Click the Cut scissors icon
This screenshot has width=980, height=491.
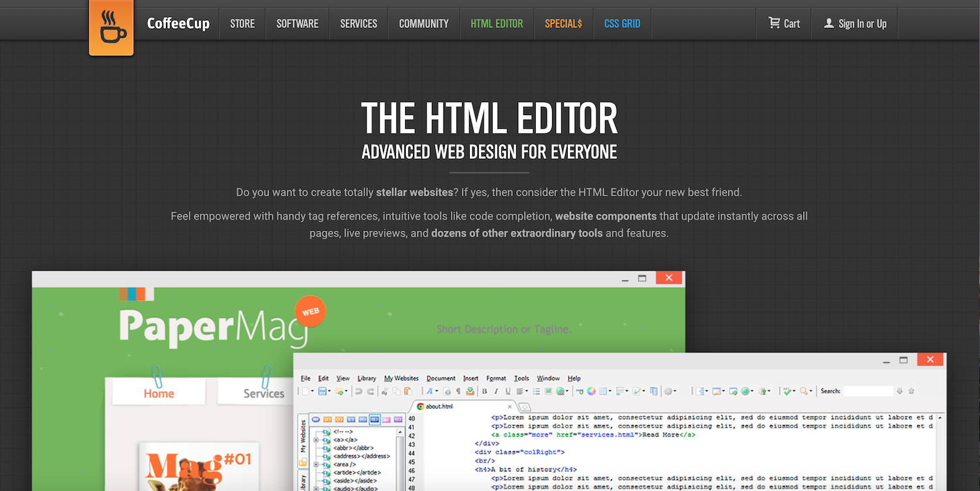click(384, 391)
